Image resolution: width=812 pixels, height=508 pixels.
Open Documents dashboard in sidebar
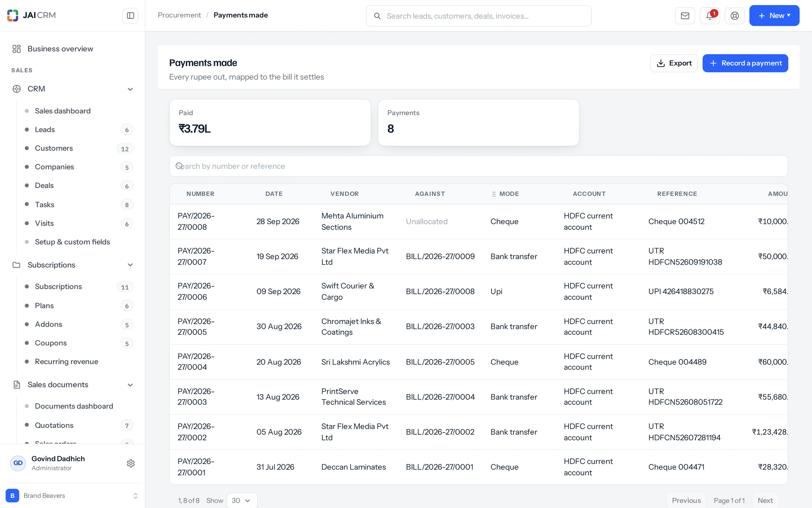click(x=74, y=406)
